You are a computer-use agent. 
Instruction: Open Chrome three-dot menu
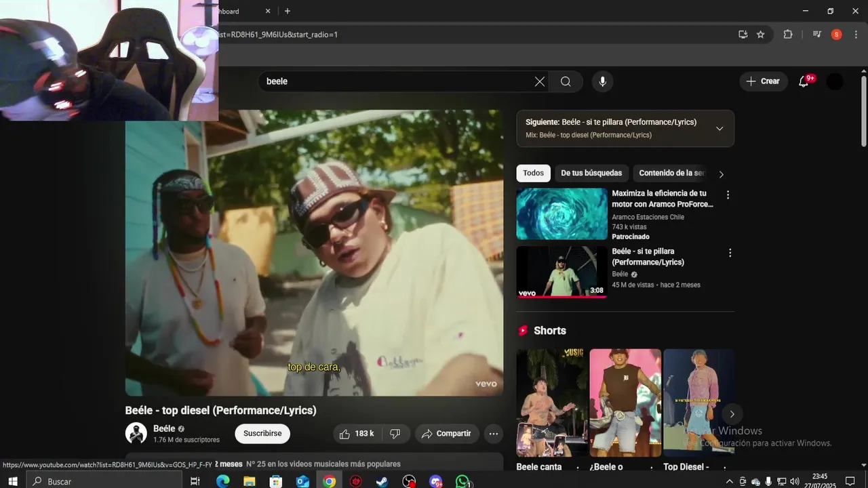click(856, 35)
